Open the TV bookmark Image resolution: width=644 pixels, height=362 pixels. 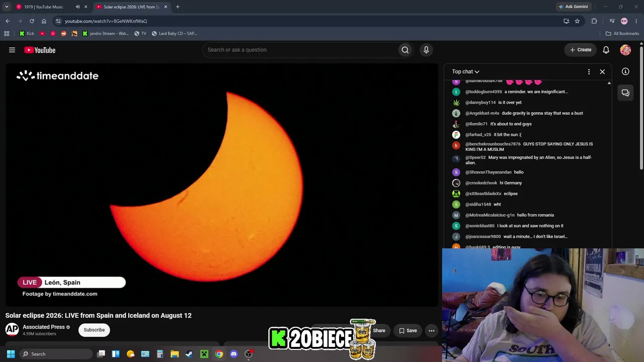coord(140,34)
